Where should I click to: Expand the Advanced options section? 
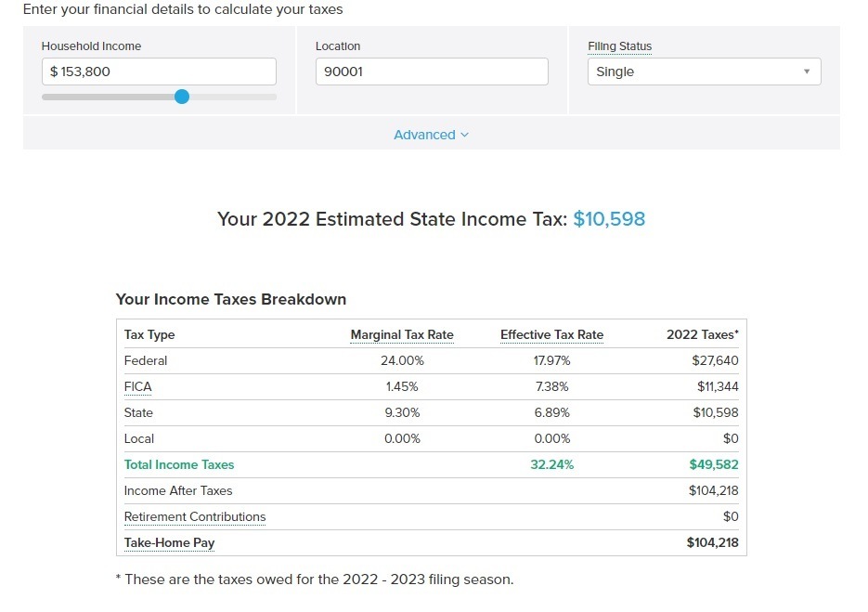(x=432, y=135)
